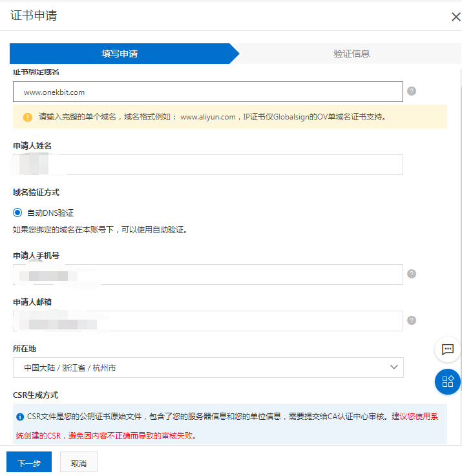Viewport: 462px width, 476px height.
Task: Expand the 所在地 location dropdown
Action: click(x=208, y=367)
